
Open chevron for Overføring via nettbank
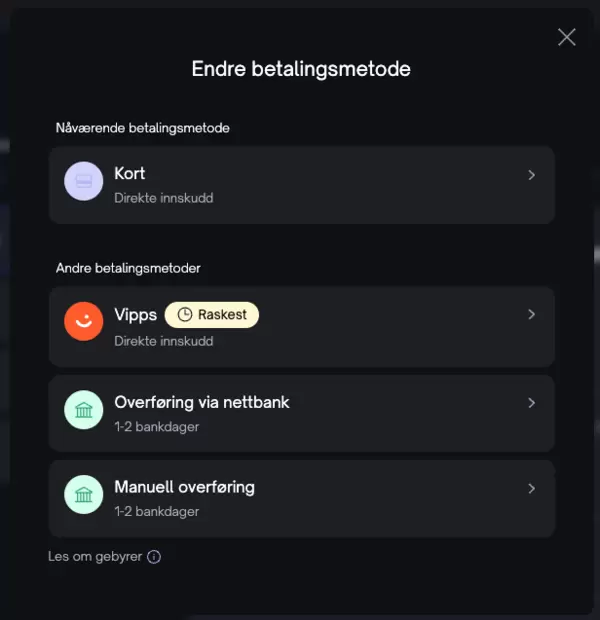pyautogui.click(x=532, y=403)
